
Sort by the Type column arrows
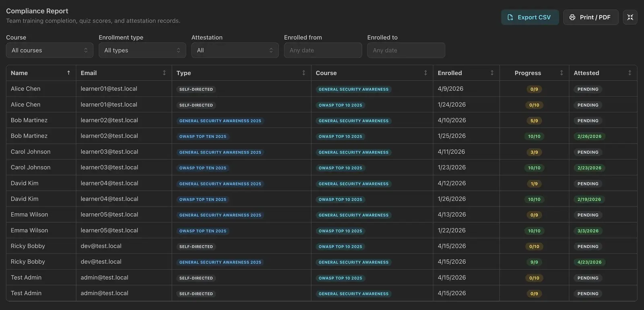303,73
